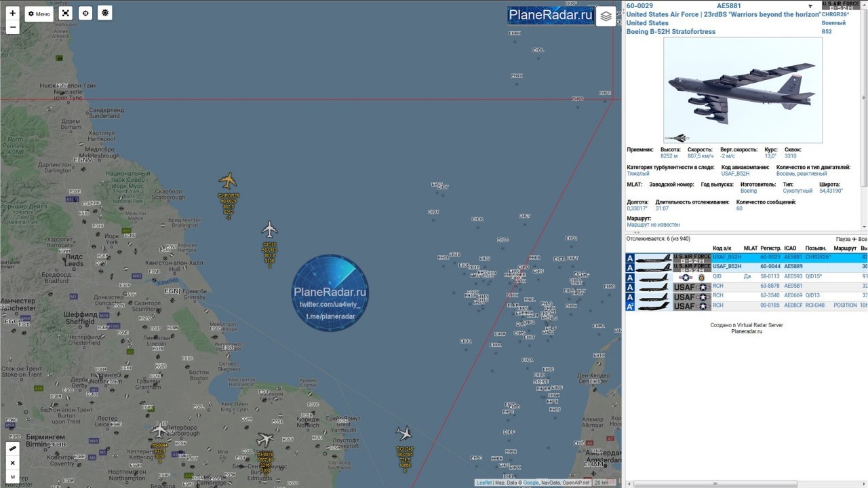This screenshot has height=488, width=868.
Task: Sort list by Маршрут column
Action: coord(845,248)
